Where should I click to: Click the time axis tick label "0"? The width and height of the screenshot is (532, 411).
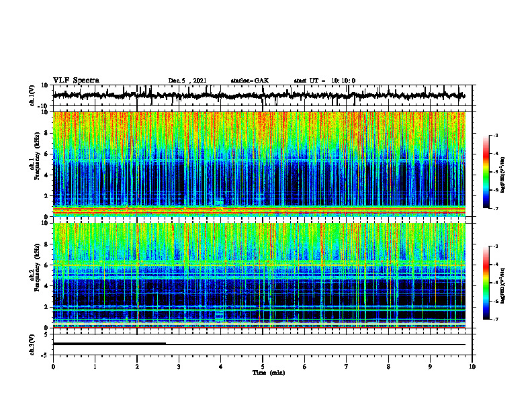[53, 367]
